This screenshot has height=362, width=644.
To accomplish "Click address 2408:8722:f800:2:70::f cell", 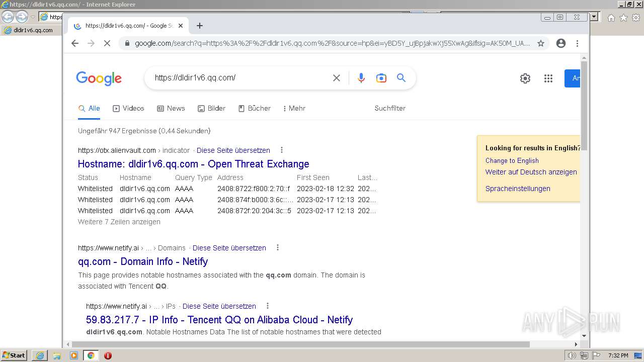I will point(254,189).
